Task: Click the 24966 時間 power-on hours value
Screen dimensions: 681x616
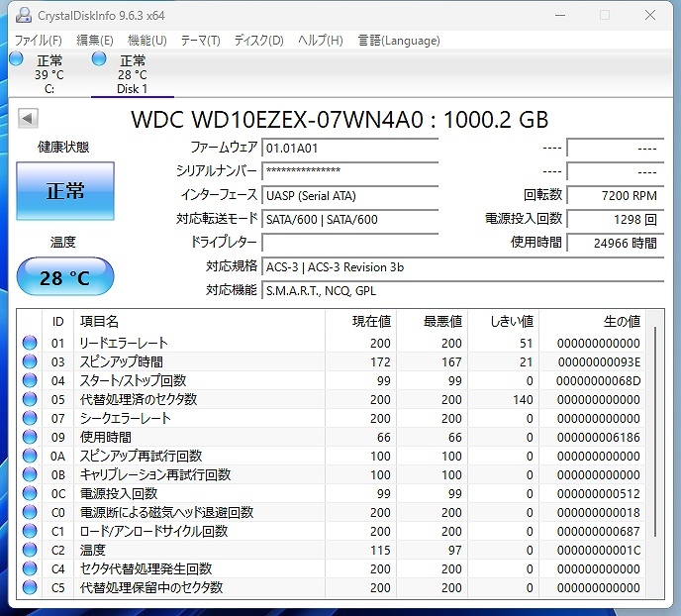Action: (616, 243)
